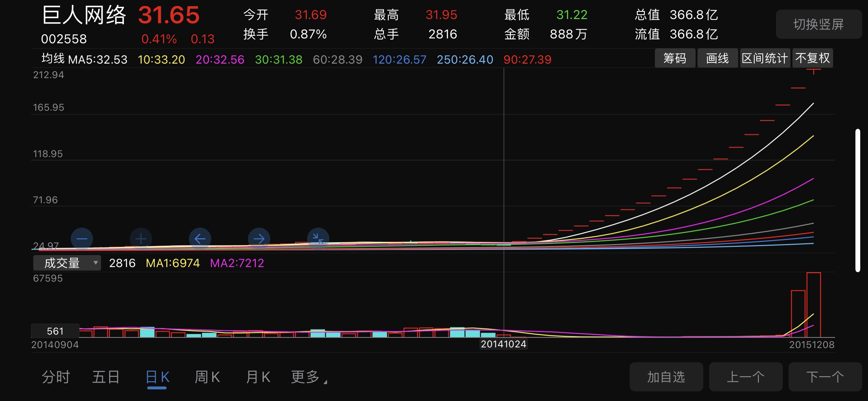Tap the start date 20140904
The width and height of the screenshot is (868, 401).
point(55,345)
